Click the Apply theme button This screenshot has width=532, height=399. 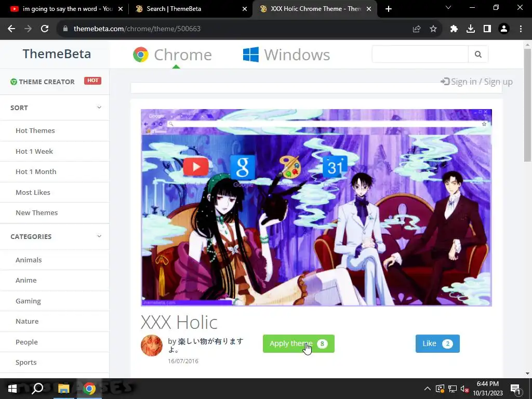(x=299, y=344)
